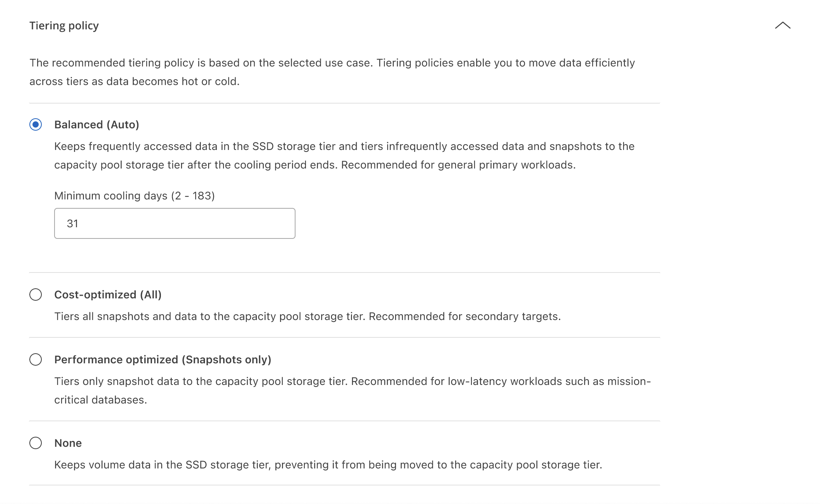This screenshot has height=504, width=820.
Task: Click the None option label text
Action: [x=68, y=443]
